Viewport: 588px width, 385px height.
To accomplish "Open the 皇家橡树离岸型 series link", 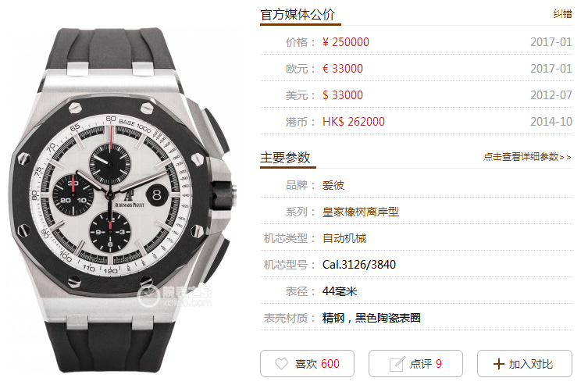I will point(361,212).
